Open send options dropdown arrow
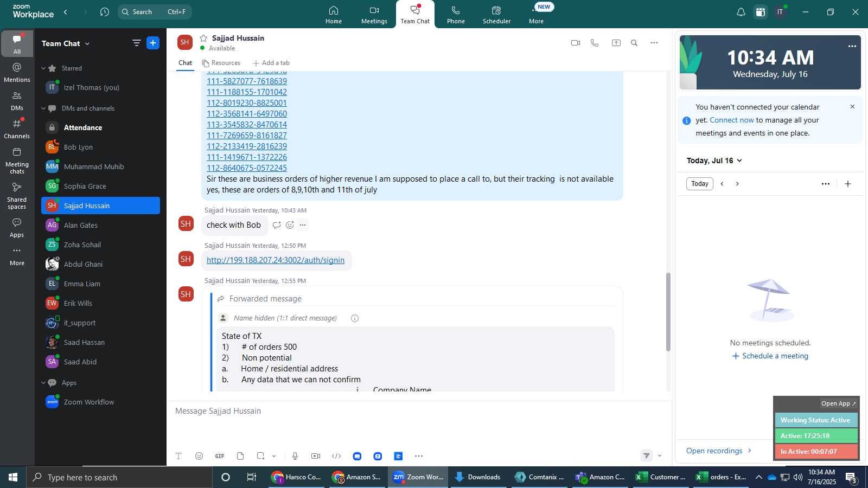 (660, 455)
